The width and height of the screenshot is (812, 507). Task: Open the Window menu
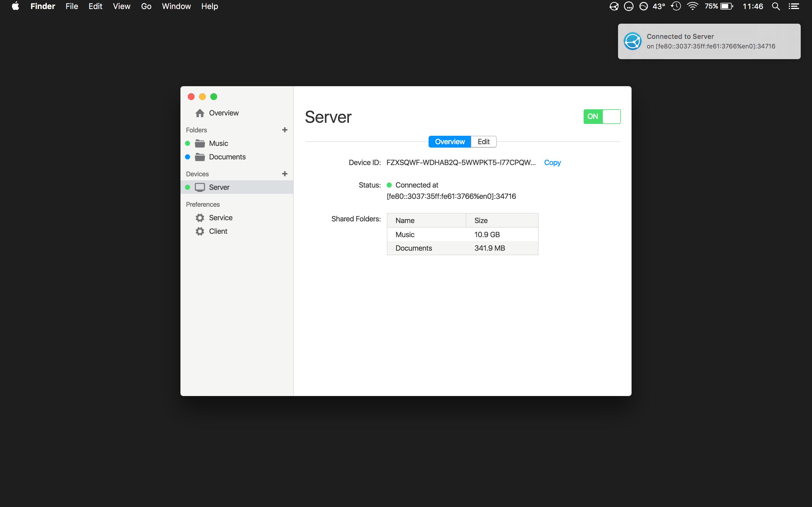[x=176, y=6]
